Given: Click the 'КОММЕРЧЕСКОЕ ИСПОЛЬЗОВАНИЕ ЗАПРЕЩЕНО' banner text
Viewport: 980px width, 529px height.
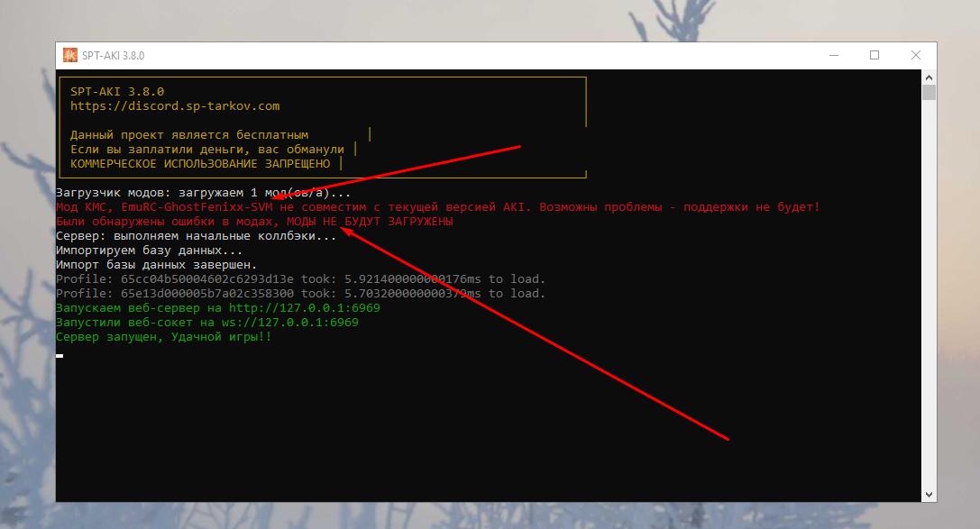Looking at the screenshot, I should coord(200,164).
